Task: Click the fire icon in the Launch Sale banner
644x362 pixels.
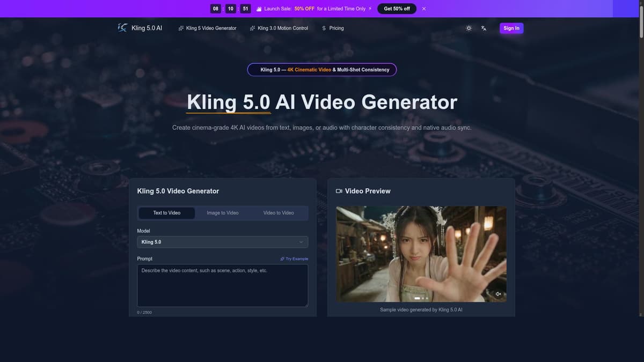Action: 258,8
